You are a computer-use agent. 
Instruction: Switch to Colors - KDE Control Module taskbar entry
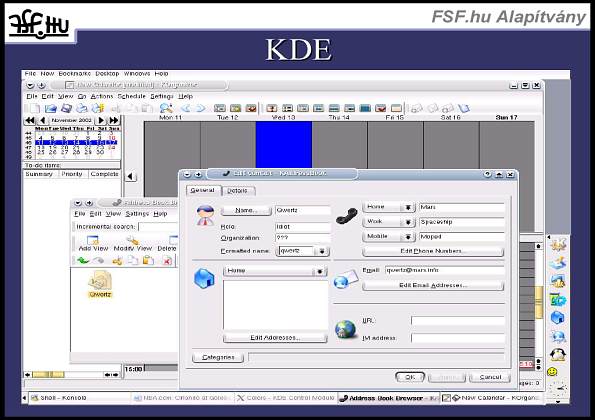click(285, 398)
